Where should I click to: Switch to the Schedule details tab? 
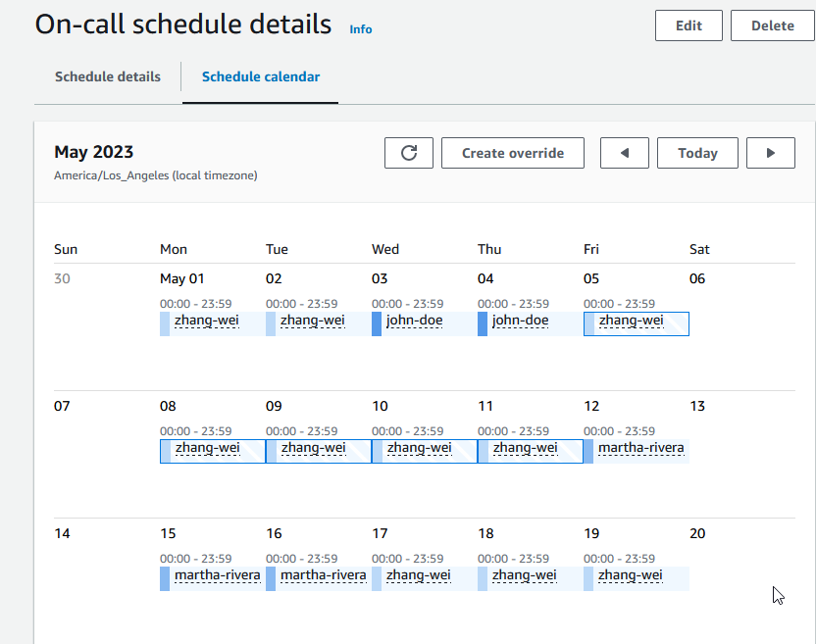[x=107, y=75]
